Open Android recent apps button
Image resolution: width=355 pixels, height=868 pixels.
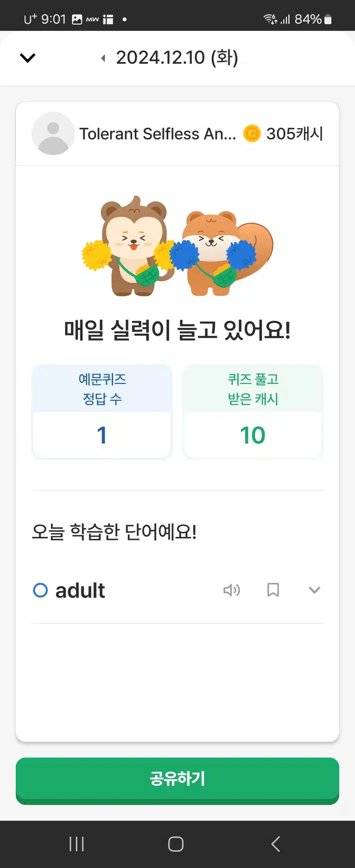(x=77, y=844)
